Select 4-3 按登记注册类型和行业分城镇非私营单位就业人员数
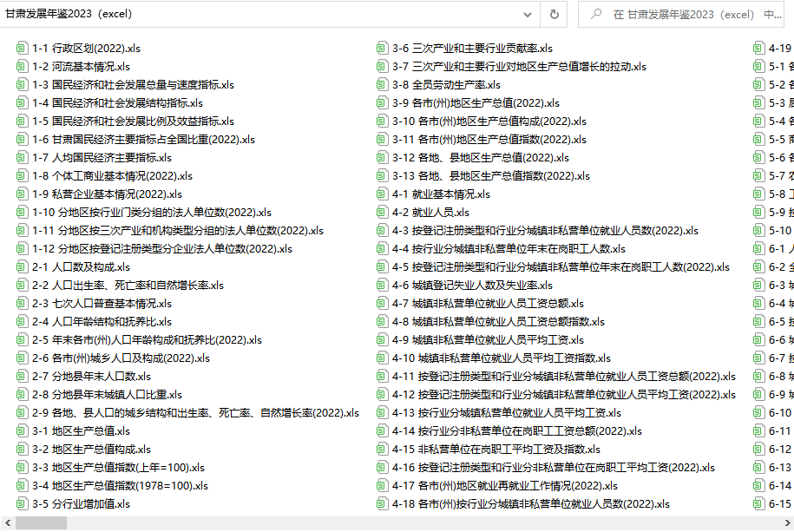This screenshot has width=794, height=532. [x=545, y=231]
